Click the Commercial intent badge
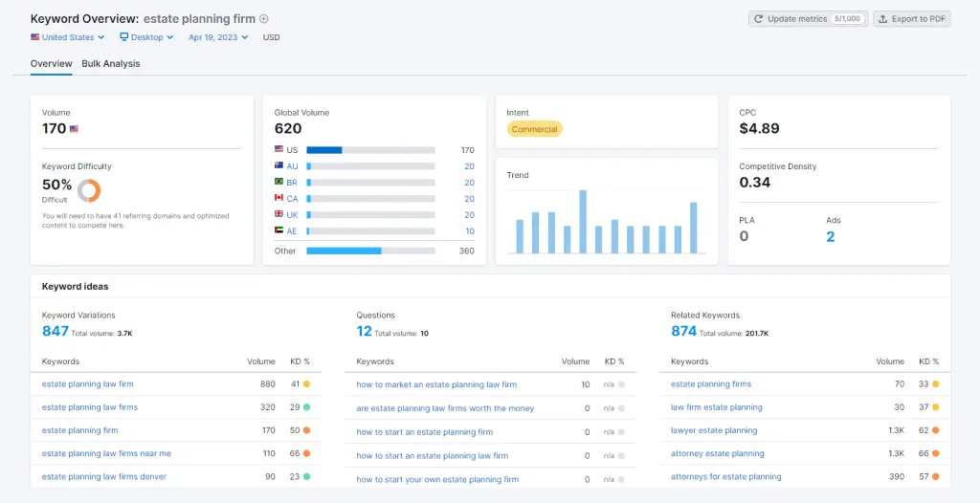 (x=534, y=129)
